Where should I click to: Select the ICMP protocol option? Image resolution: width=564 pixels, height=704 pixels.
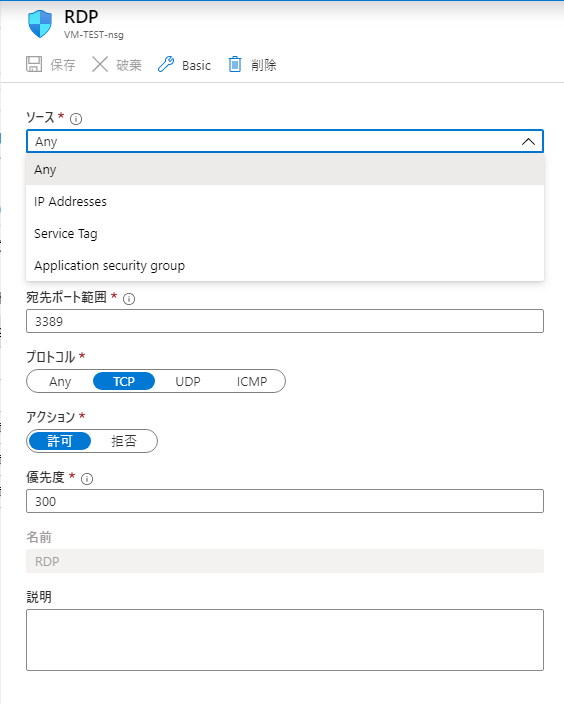pos(252,381)
